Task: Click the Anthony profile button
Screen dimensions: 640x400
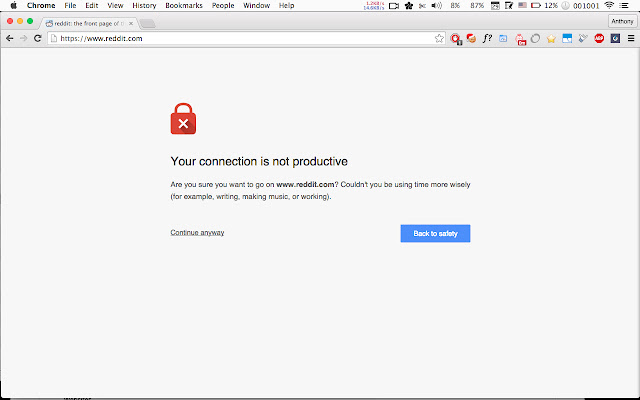Action: 622,21
